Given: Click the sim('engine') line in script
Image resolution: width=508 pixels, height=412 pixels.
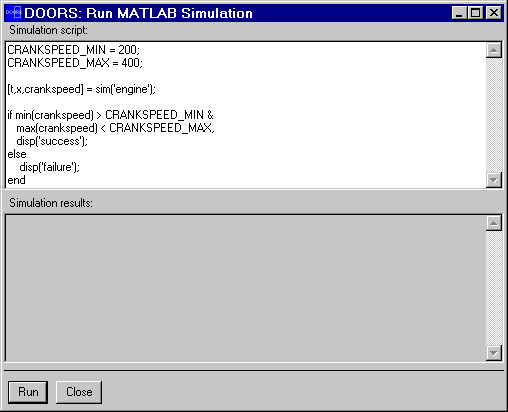Looking at the screenshot, I should click(81, 89).
